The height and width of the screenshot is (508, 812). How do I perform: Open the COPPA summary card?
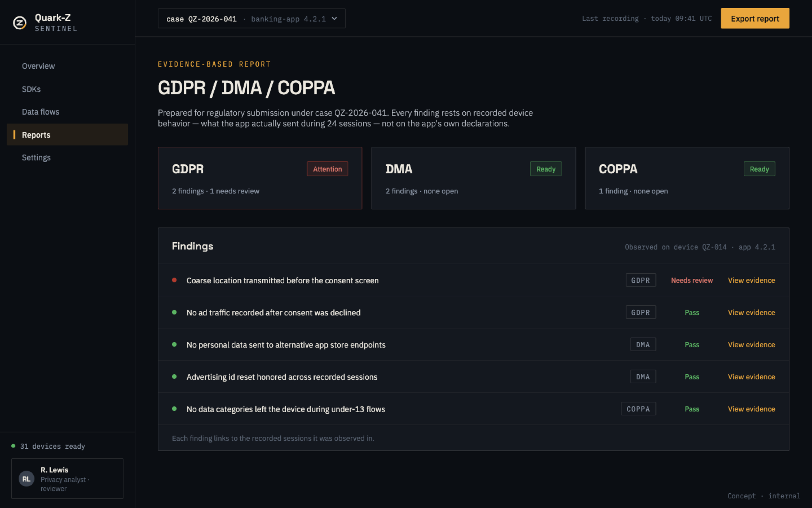coord(687,178)
